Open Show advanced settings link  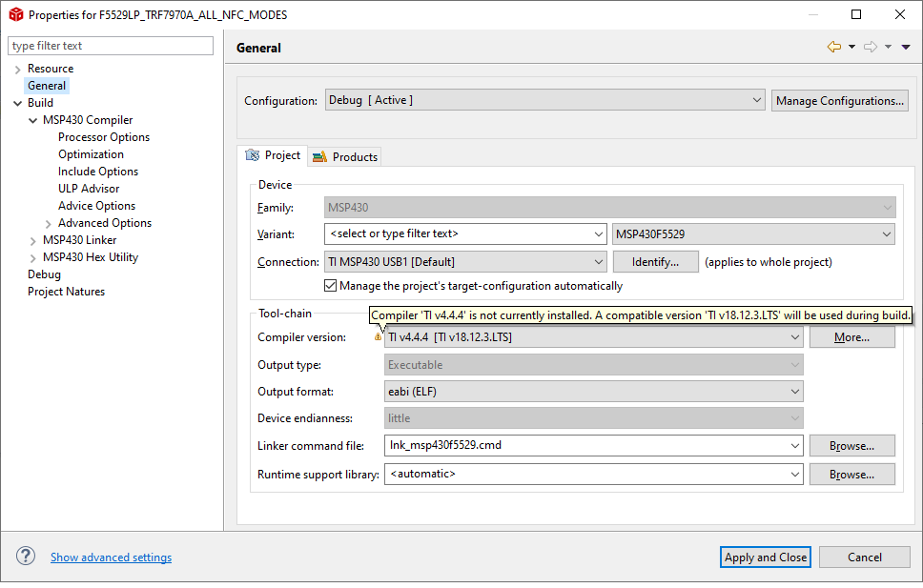click(112, 557)
